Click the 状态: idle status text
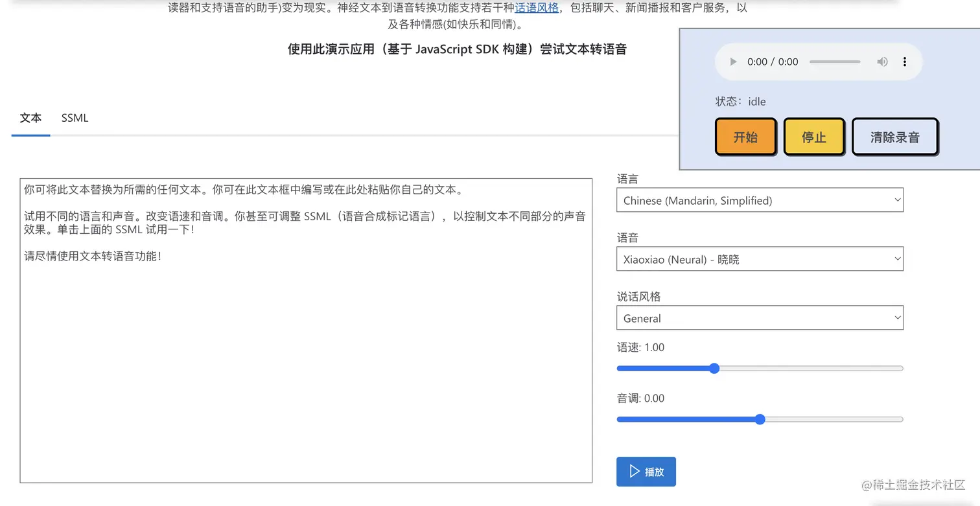Screen dimensions: 980x506 tap(740, 102)
